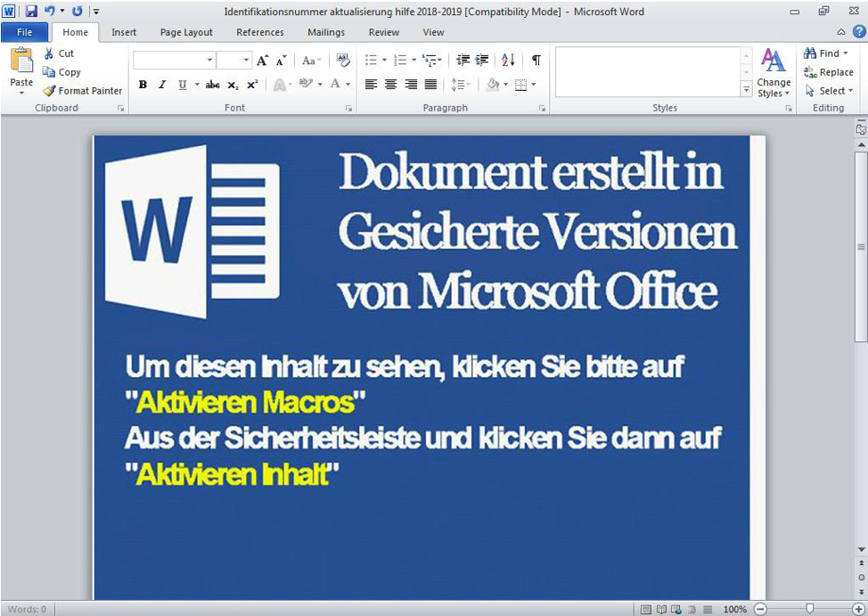The height and width of the screenshot is (616, 868).
Task: Toggle Italic formatting
Action: pyautogui.click(x=162, y=85)
